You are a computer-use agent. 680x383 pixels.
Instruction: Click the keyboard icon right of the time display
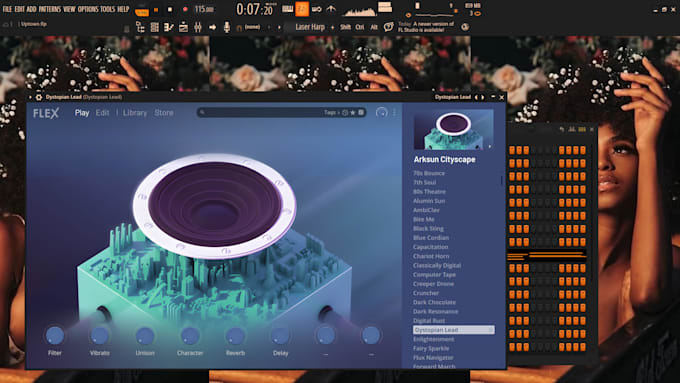287,9
